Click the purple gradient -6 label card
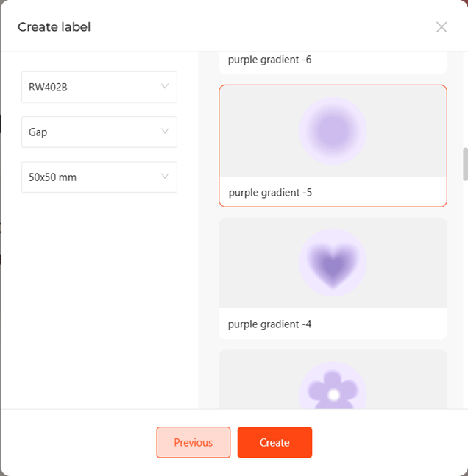Viewport: 468px width, 476px height. [x=333, y=63]
